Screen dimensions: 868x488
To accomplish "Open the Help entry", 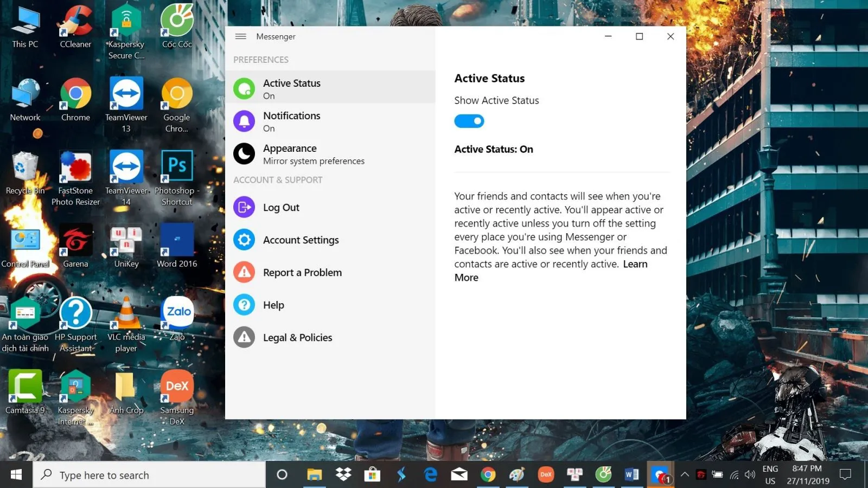I will (x=330, y=305).
